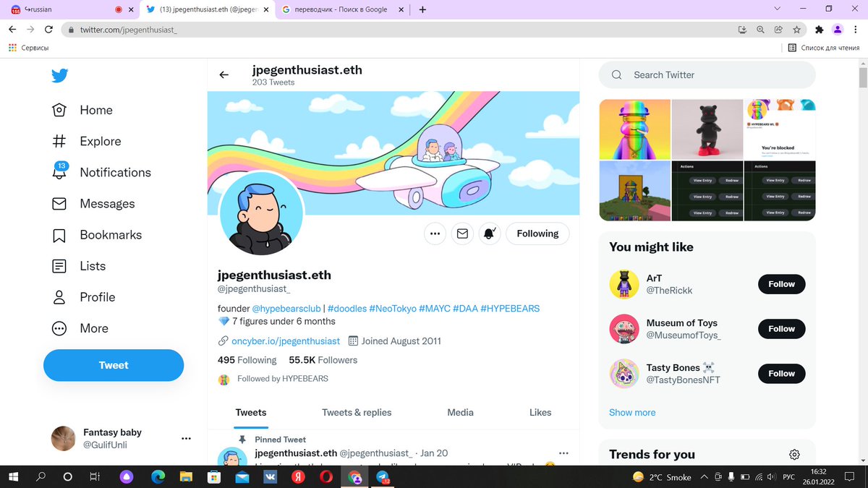Open Список для чтения reading list
868x488 pixels.
[823, 48]
